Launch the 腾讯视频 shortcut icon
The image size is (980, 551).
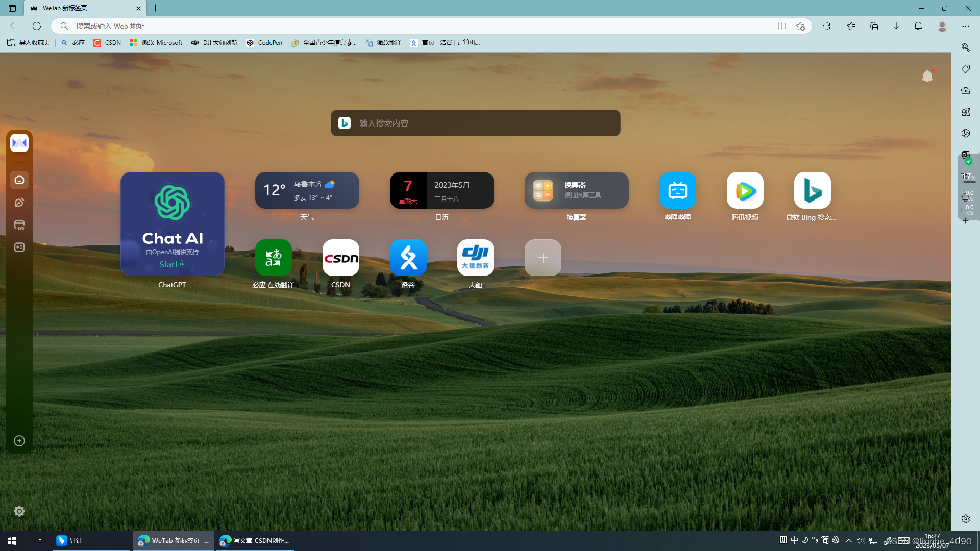click(745, 190)
